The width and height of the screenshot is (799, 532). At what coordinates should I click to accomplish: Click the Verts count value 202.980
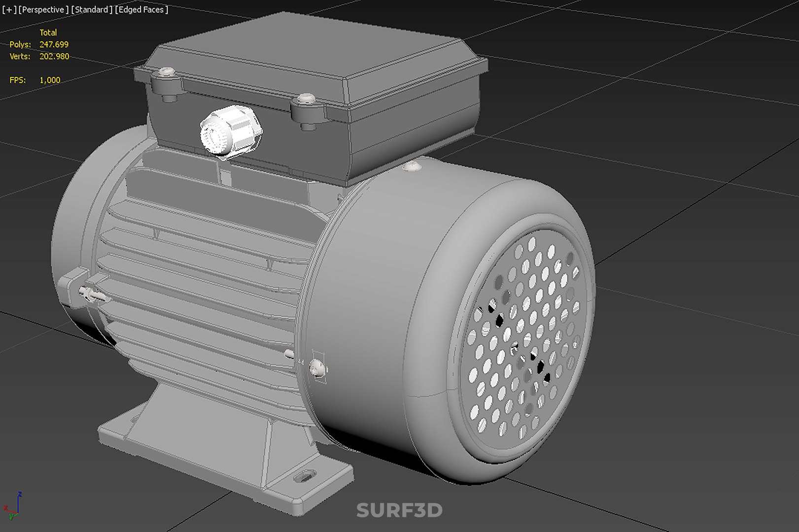54,56
